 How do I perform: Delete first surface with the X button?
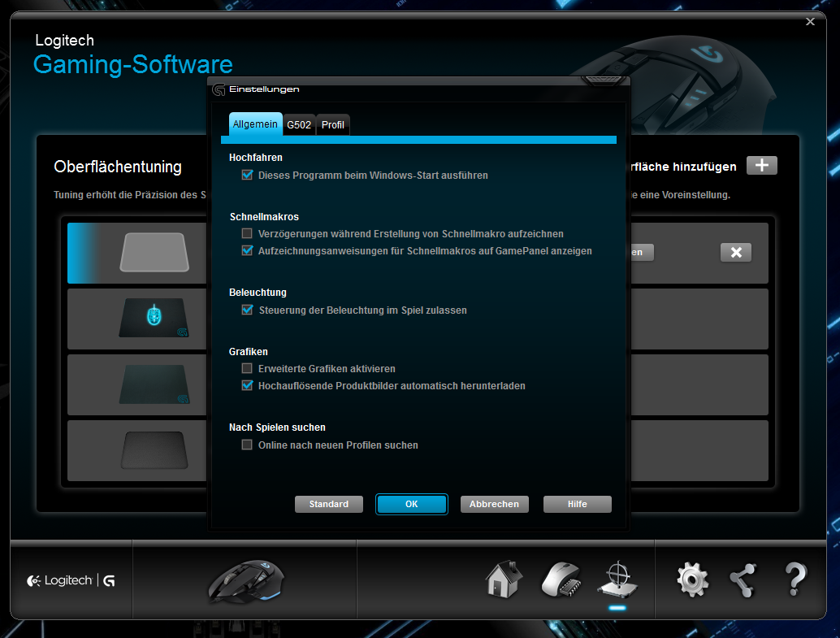click(735, 253)
